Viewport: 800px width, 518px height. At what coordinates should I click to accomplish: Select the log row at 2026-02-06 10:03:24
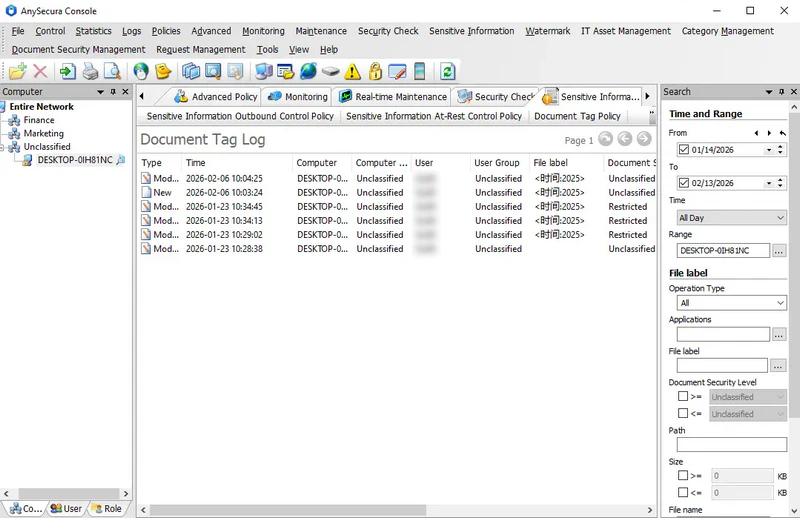(x=397, y=192)
